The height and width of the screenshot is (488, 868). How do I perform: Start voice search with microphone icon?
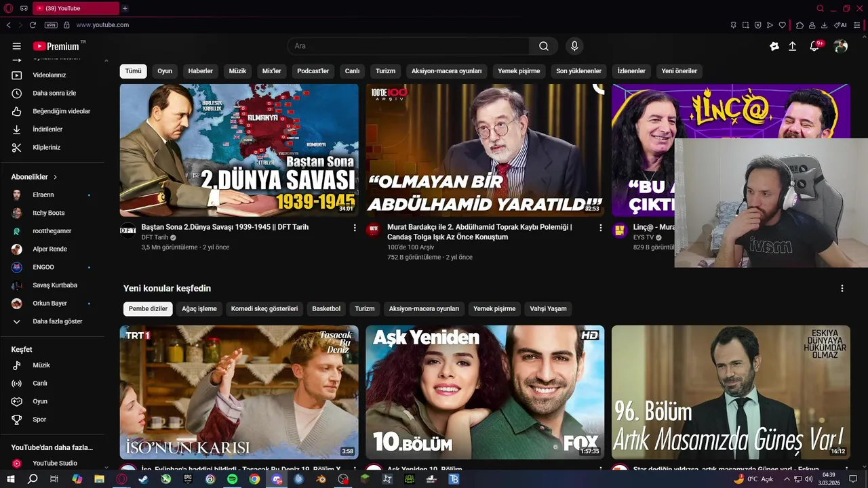tap(574, 46)
